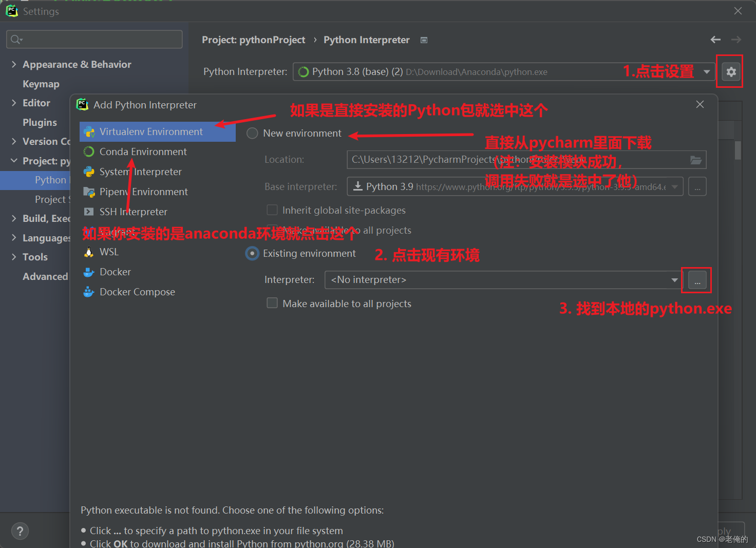Click the Docker Compose whale icon
The height and width of the screenshot is (548, 756).
89,292
